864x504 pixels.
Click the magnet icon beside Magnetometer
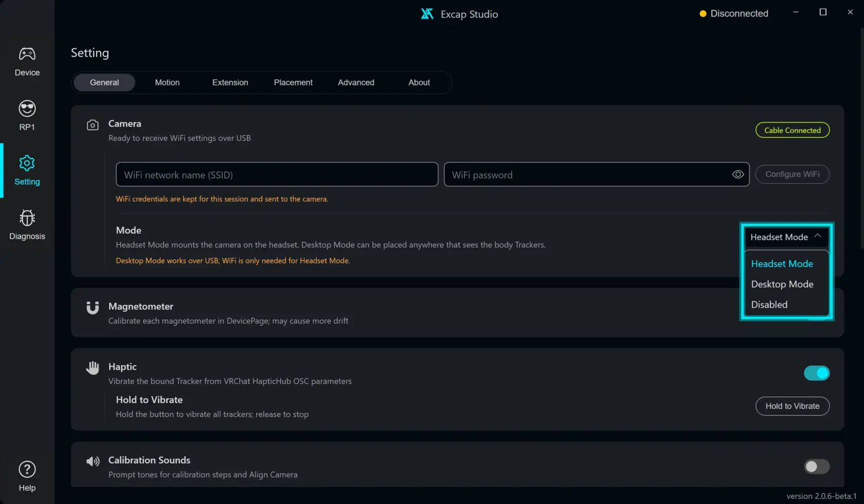point(93,308)
